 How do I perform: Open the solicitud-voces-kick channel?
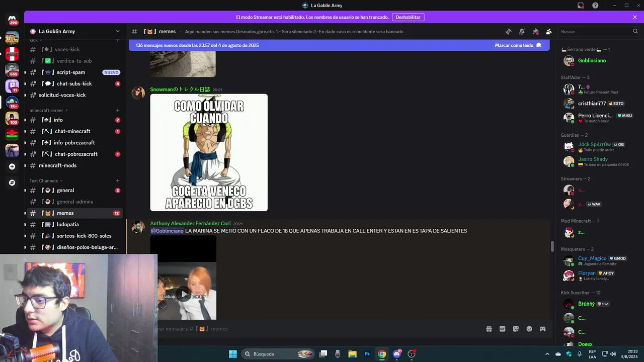click(x=74, y=95)
